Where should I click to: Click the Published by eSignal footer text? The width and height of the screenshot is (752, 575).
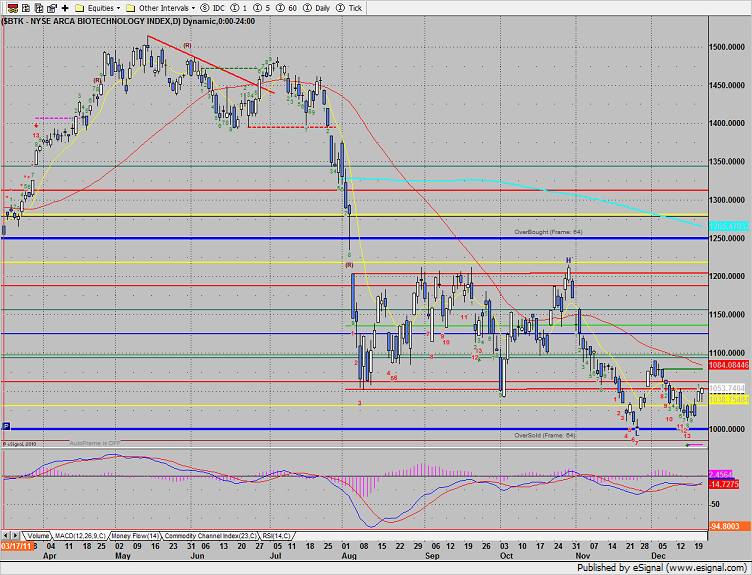(661, 568)
